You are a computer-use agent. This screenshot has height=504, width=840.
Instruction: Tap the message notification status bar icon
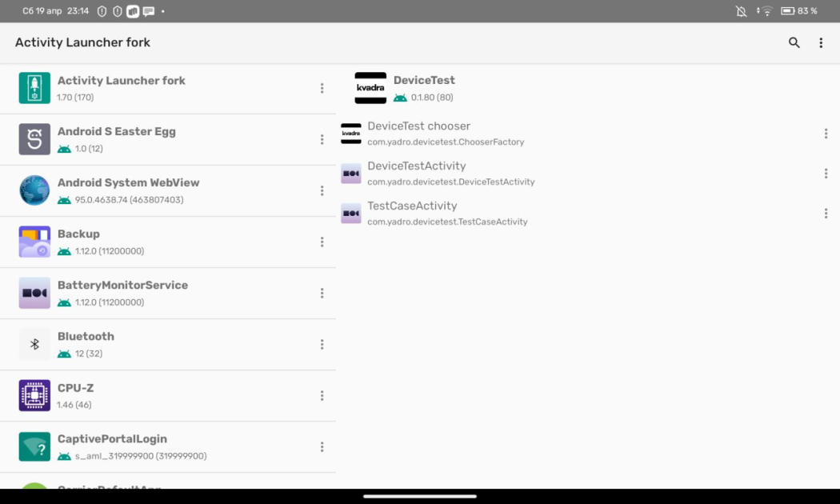(148, 11)
